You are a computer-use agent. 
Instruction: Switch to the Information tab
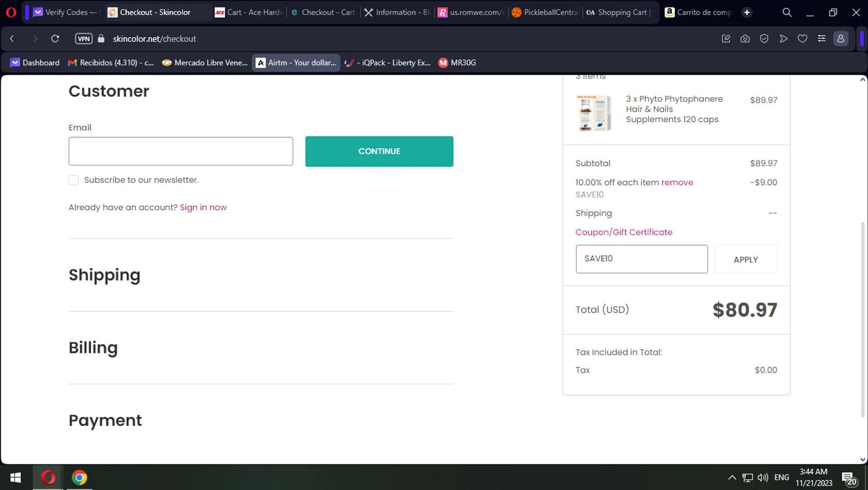click(398, 12)
